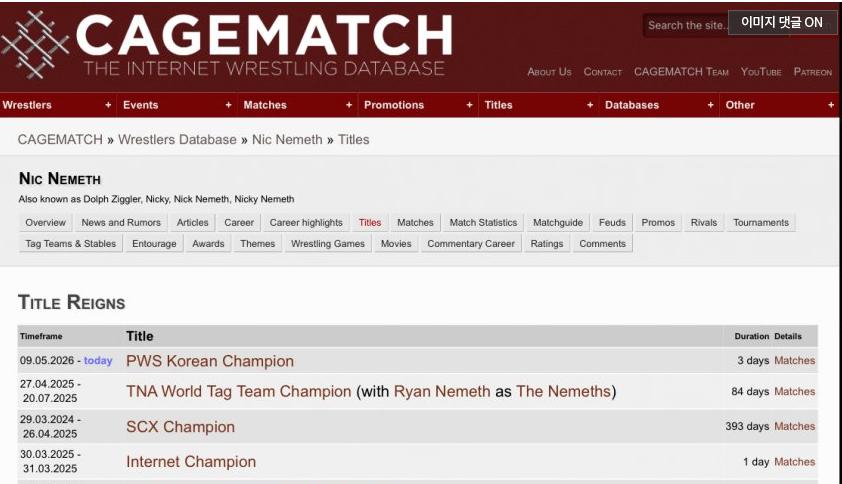The image size is (842, 484).
Task: Click the CAGEMATCH cage logo icon
Action: [35, 45]
